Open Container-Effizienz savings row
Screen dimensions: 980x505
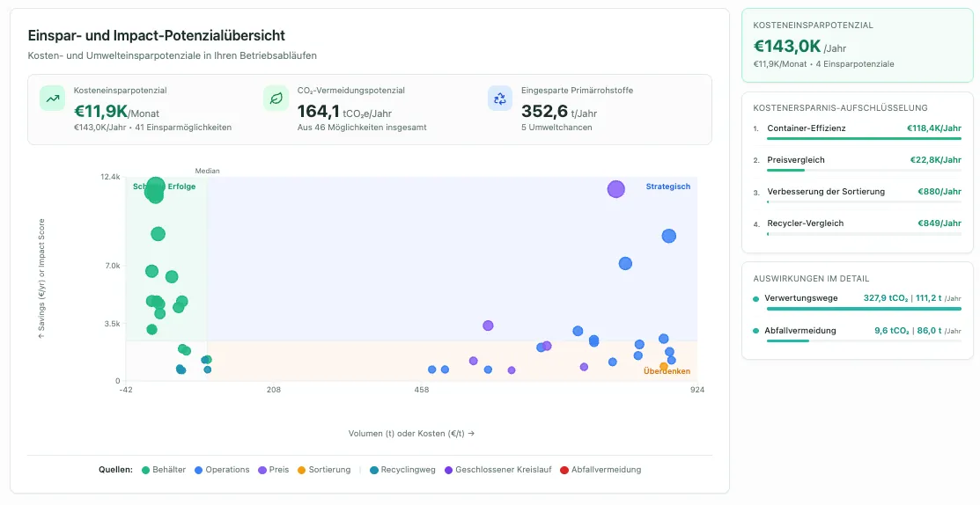(x=857, y=130)
